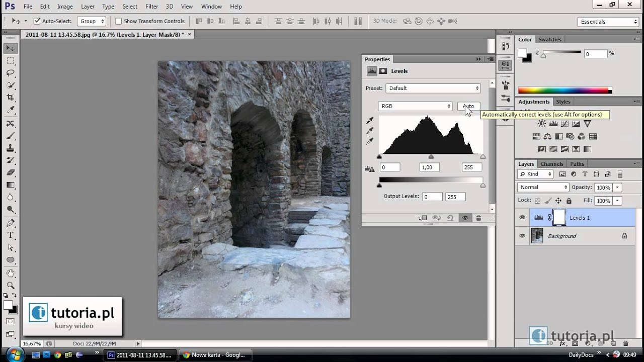
Task: Open the Essentials workspace dropdown
Action: (608, 22)
